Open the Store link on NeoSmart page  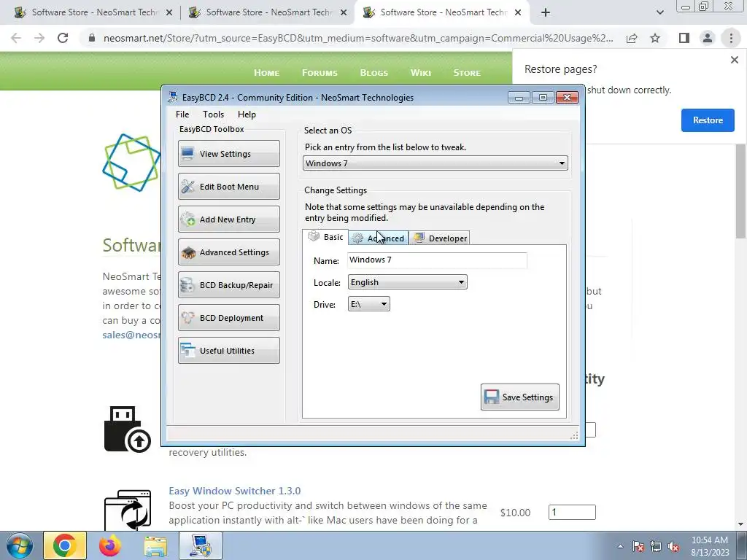tap(466, 72)
